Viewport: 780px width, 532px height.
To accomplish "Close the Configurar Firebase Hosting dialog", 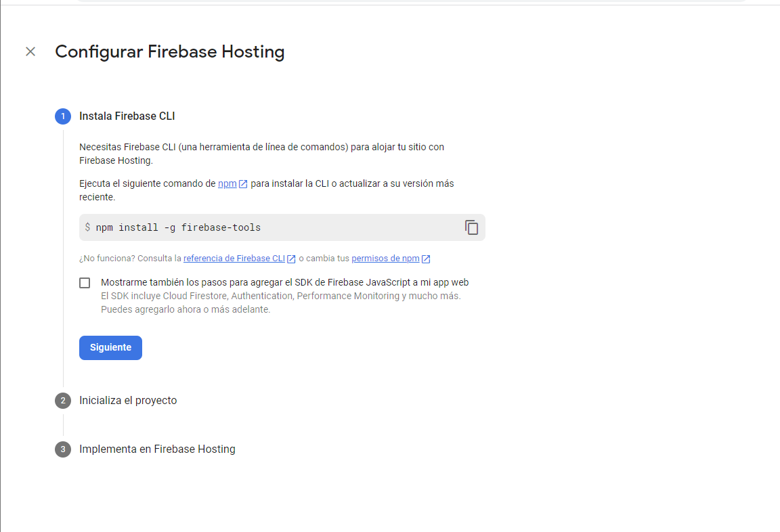I will 30,51.
